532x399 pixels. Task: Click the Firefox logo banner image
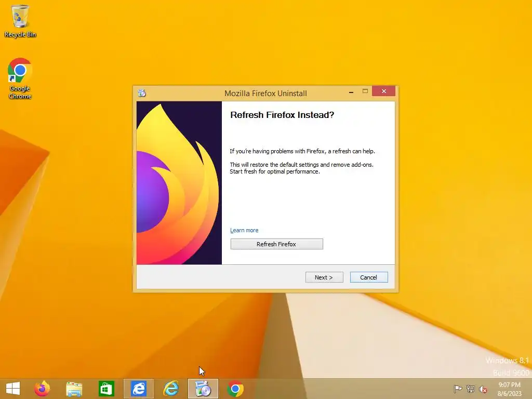coord(179,183)
